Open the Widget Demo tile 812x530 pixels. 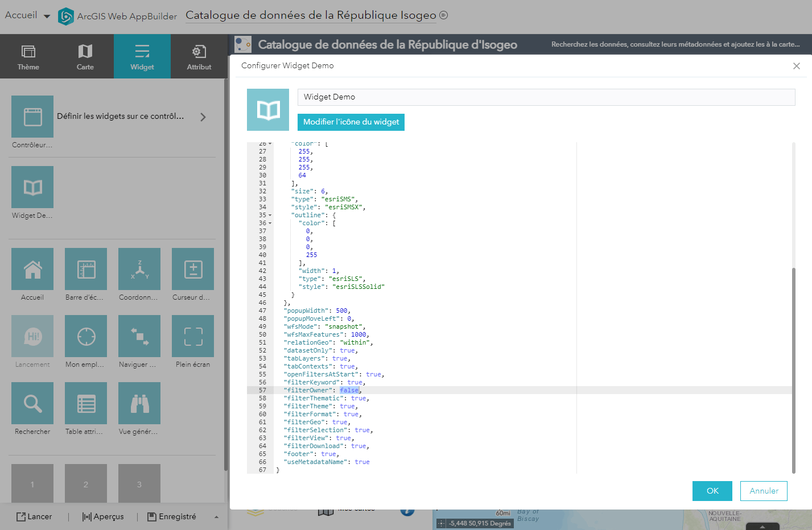32,187
